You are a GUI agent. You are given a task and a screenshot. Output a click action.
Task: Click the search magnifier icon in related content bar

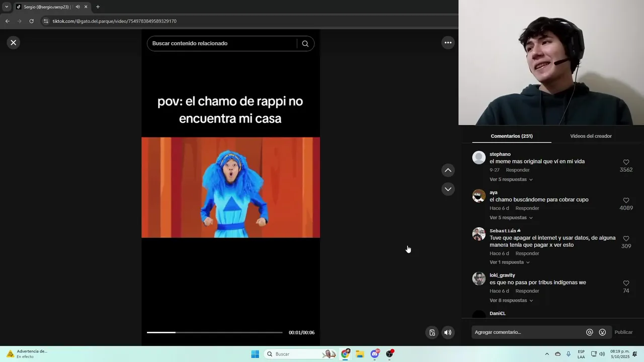click(305, 43)
